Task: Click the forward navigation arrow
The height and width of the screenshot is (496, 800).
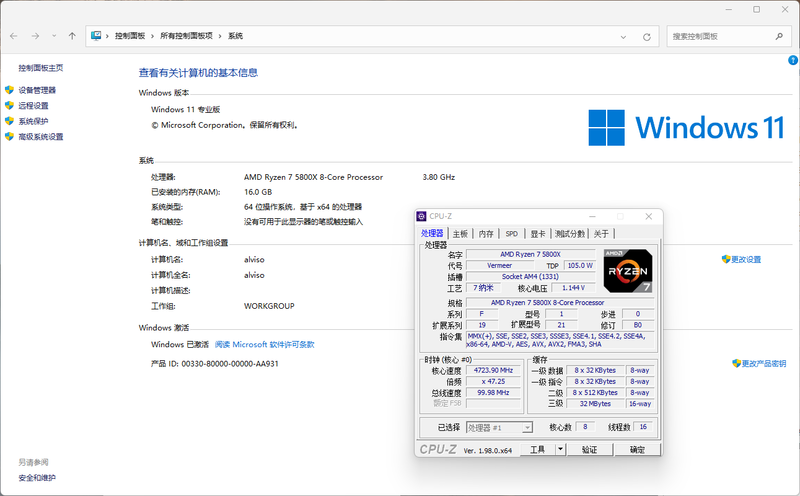Action: click(35, 36)
